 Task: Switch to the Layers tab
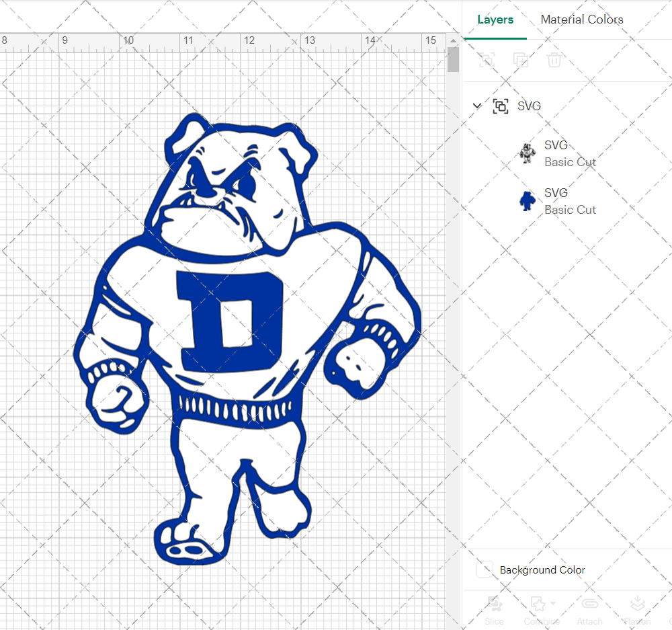click(495, 19)
